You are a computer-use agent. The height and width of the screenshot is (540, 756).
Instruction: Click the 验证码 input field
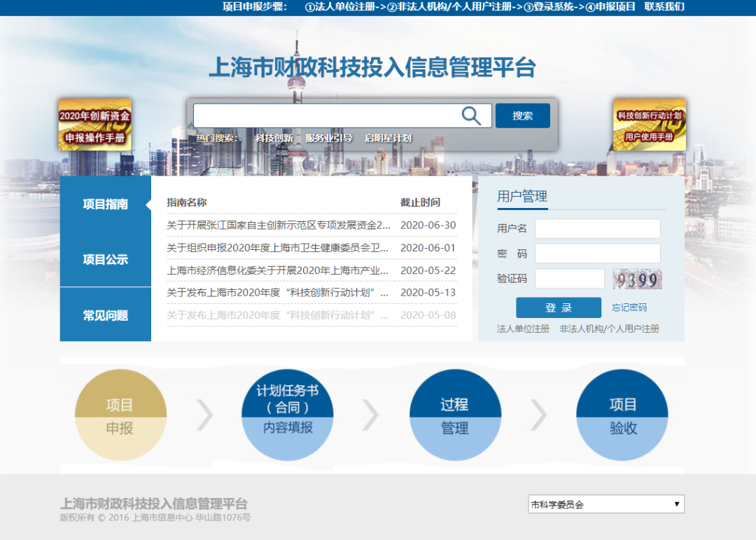(x=570, y=279)
